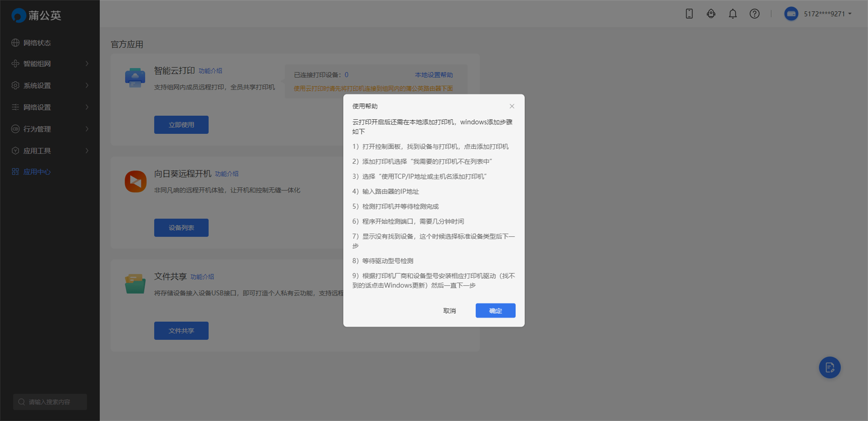Image resolution: width=868 pixels, height=421 pixels.
Task: Click the 官方应用 section heading
Action: (127, 44)
